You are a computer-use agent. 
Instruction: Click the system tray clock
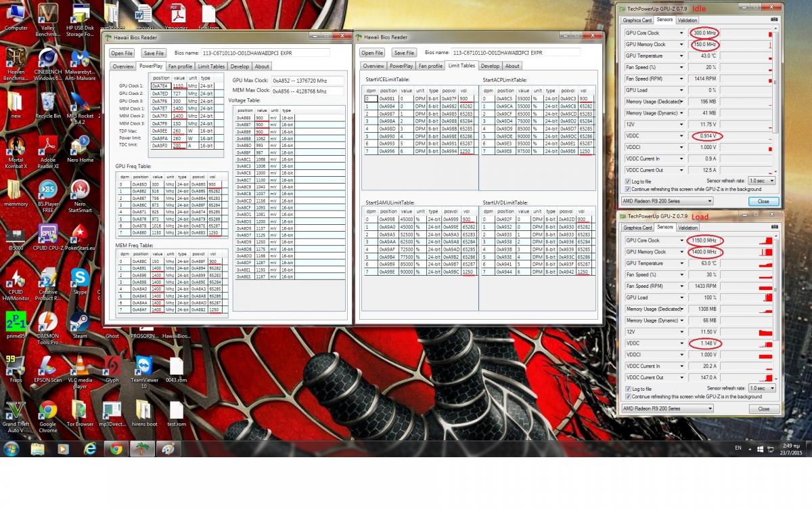click(x=790, y=448)
